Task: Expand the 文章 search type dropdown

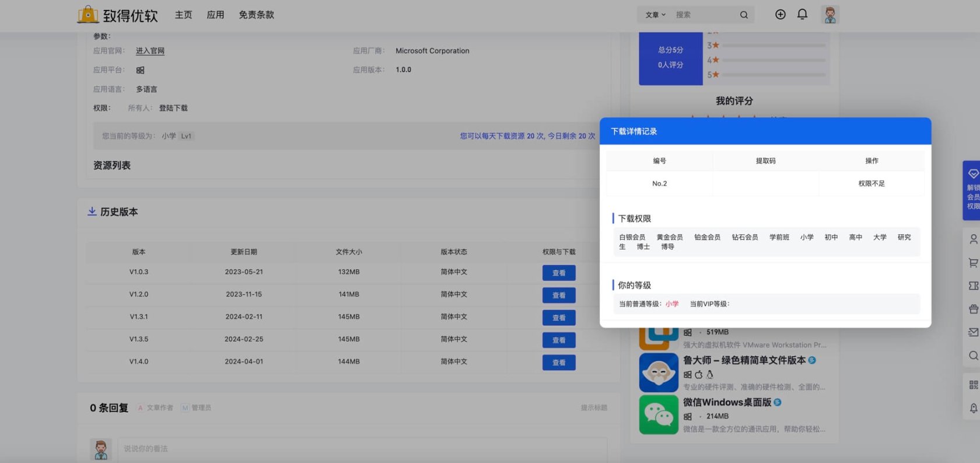Action: [x=655, y=15]
